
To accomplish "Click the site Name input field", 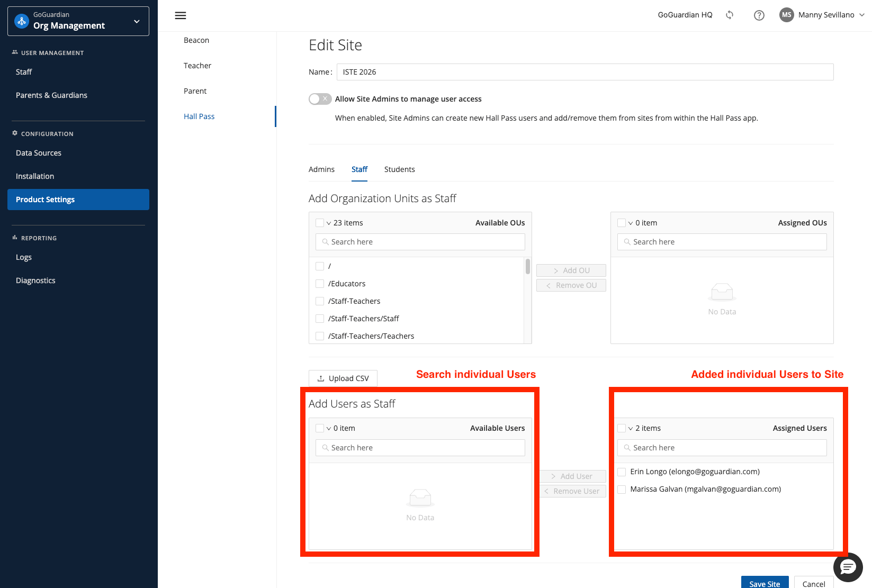I will (585, 72).
